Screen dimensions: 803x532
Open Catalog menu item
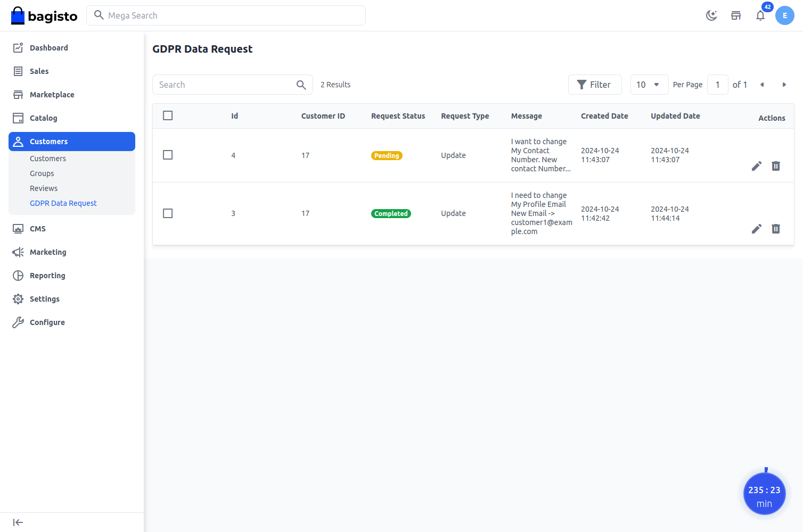pyautogui.click(x=72, y=118)
